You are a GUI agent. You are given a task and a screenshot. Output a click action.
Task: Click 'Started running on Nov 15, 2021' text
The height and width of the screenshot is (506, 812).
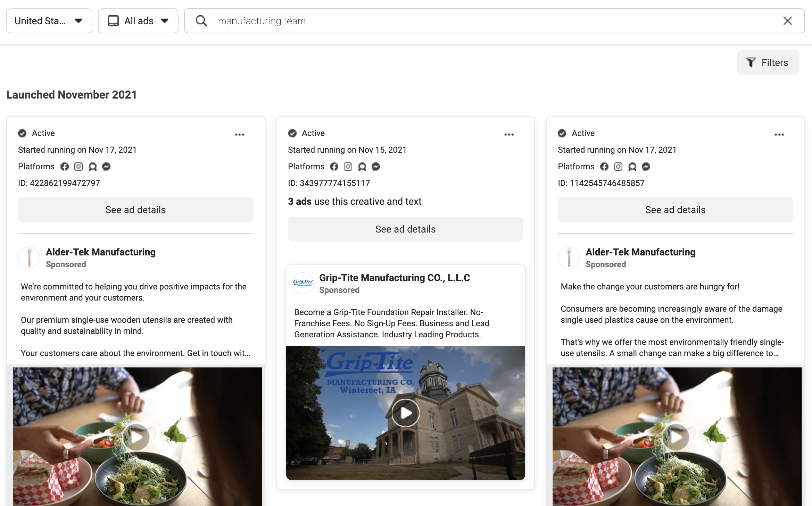tap(347, 150)
